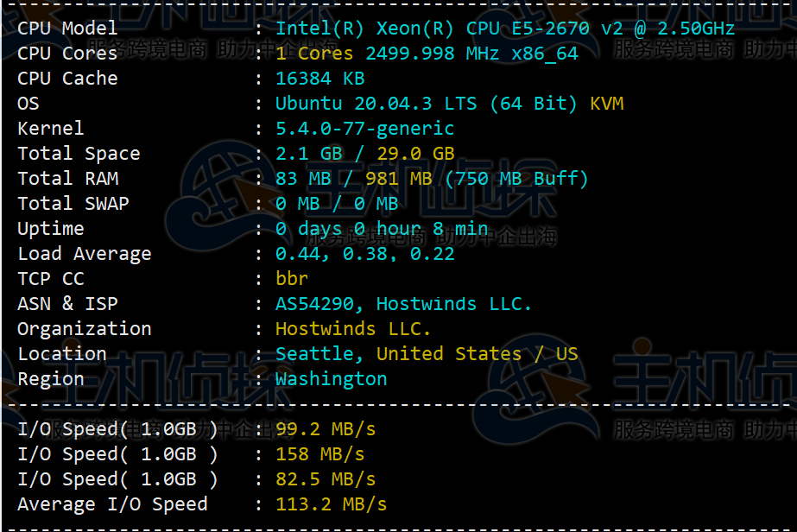Click the CPU Model label
Image resolution: width=797 pixels, height=532 pixels.
(67, 28)
